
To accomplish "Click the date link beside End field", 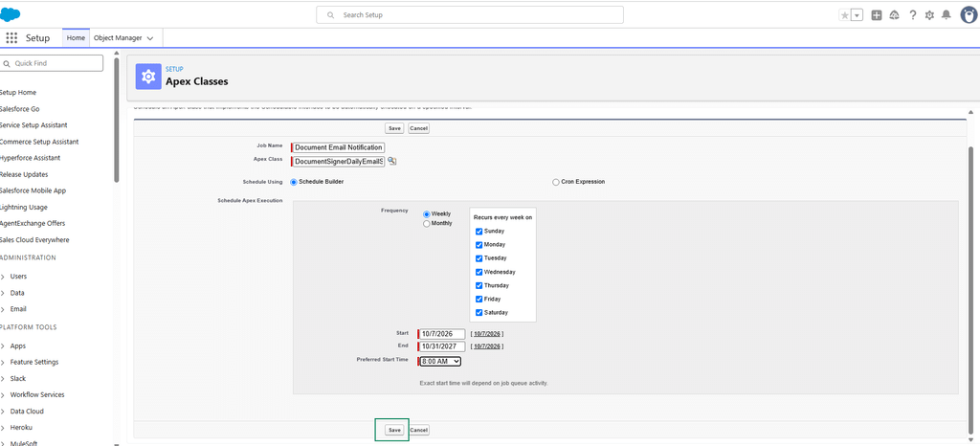I will (x=487, y=346).
